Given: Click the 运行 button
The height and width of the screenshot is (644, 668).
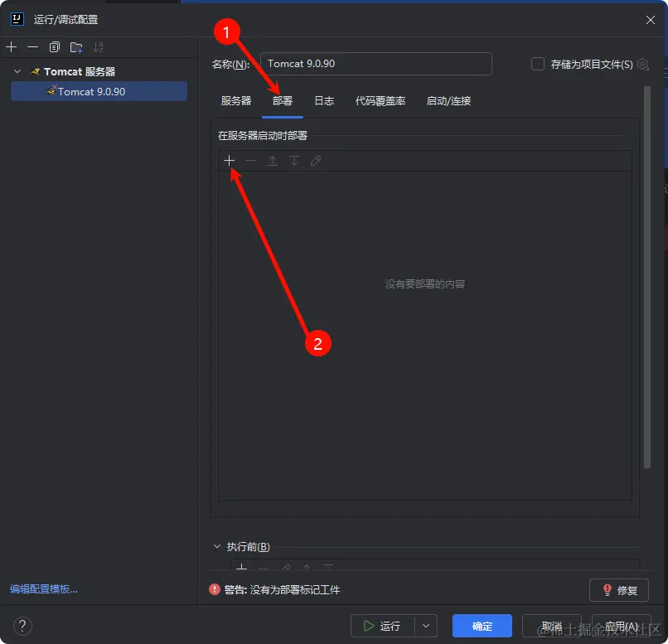Looking at the screenshot, I should 382,626.
